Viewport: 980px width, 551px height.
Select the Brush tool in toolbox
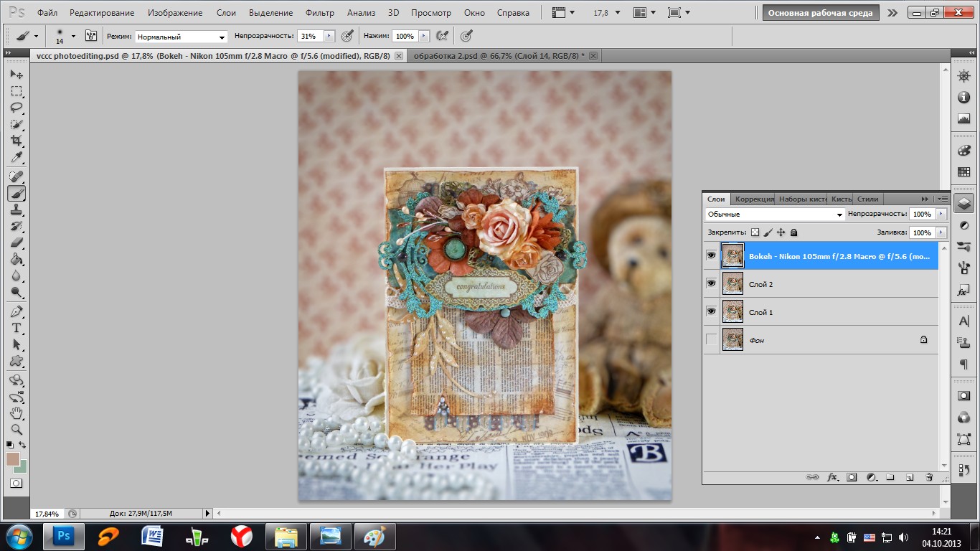17,193
